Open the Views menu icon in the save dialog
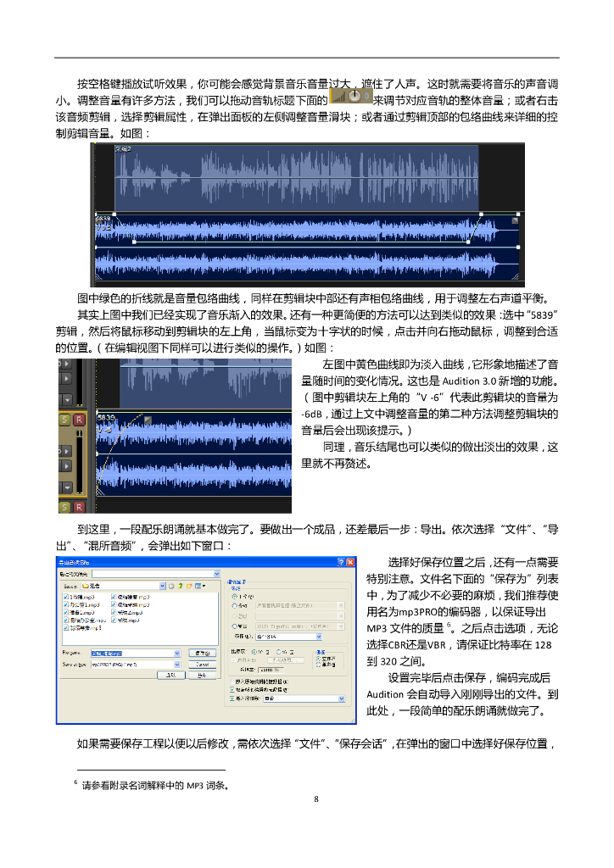Viewport: 614px width, 868px height. (x=199, y=587)
